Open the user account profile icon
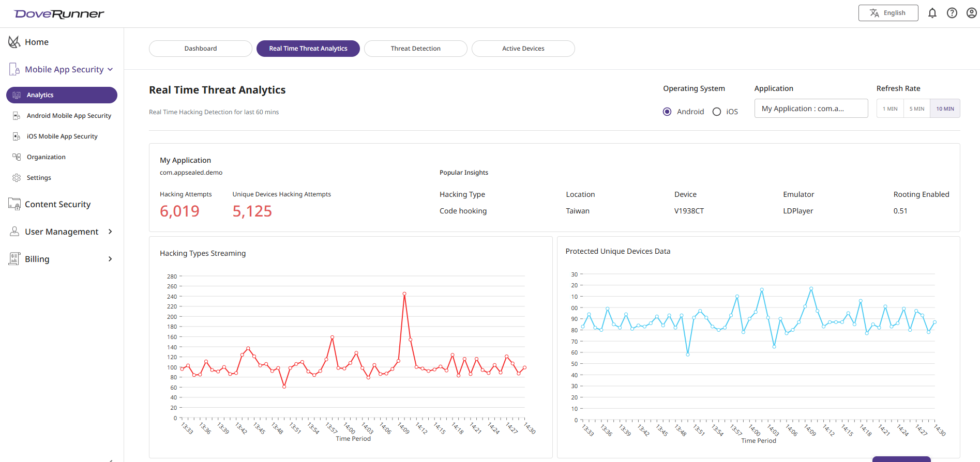 point(971,13)
